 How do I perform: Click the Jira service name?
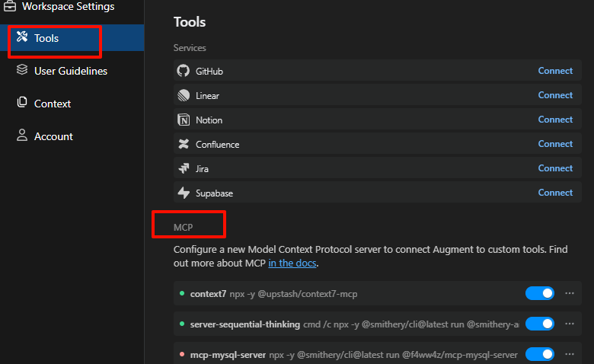click(x=202, y=169)
